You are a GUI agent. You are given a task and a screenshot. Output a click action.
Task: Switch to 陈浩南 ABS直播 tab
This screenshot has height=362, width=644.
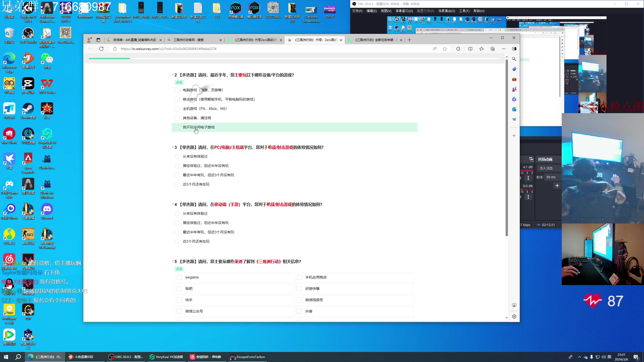135,40
